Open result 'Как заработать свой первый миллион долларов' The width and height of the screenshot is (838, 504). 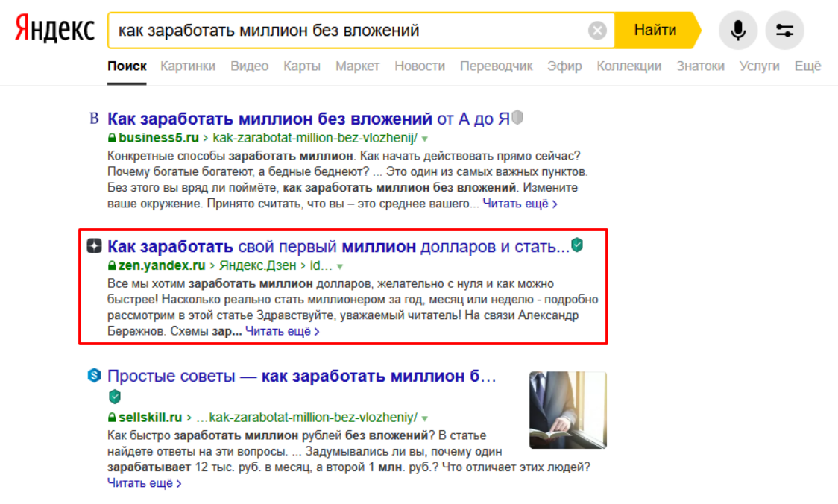pos(338,246)
